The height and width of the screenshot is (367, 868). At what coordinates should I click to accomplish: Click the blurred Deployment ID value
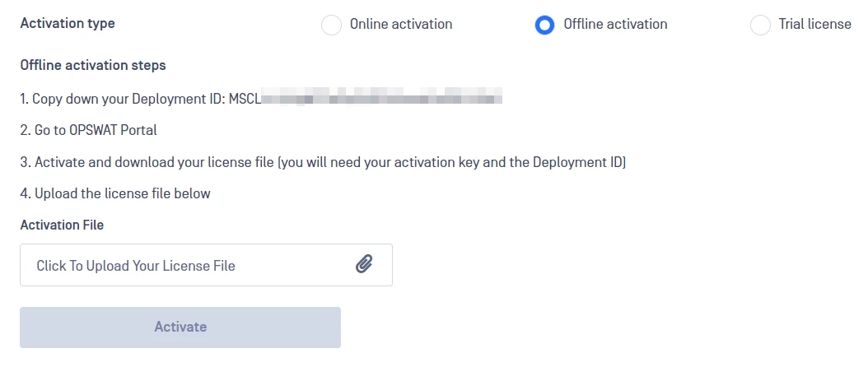coord(382,95)
